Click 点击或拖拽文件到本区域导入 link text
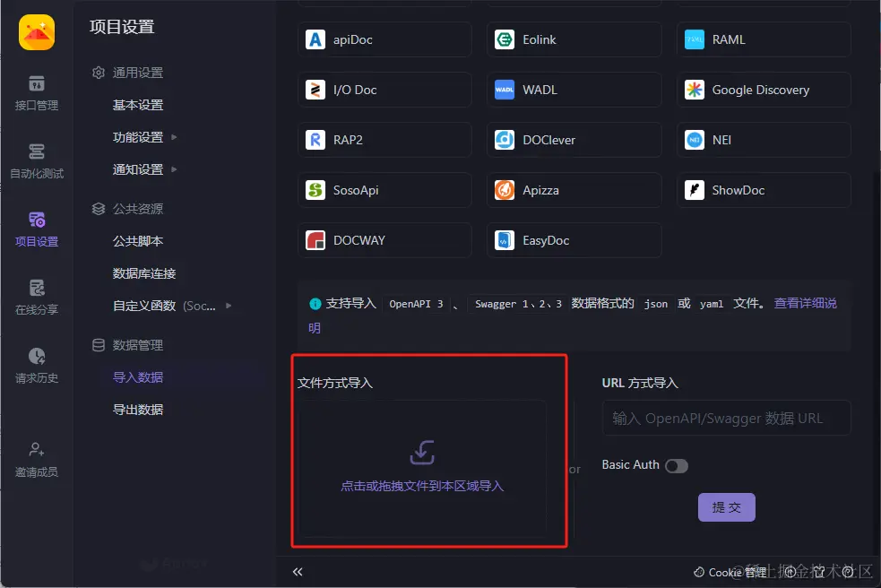881x588 pixels. 422,486
